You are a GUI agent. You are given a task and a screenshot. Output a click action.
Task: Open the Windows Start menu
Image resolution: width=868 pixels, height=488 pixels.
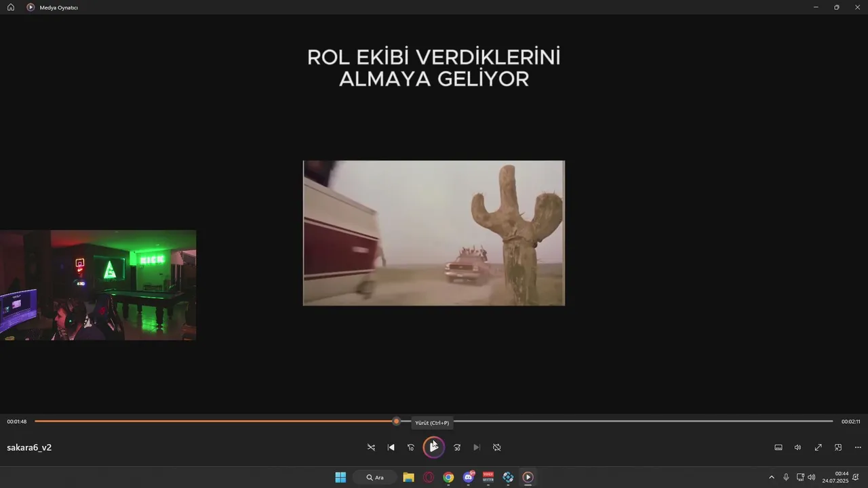pyautogui.click(x=340, y=477)
